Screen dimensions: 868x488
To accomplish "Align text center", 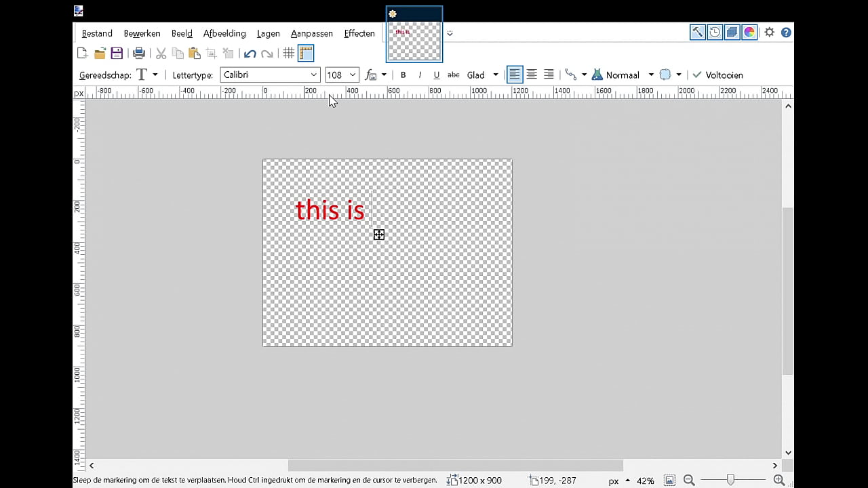I will point(532,75).
